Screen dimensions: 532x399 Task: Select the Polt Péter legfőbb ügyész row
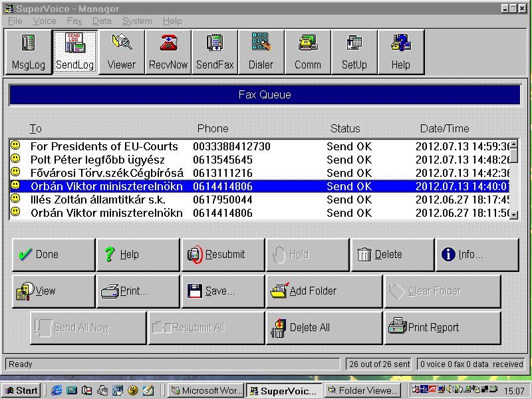(259, 160)
